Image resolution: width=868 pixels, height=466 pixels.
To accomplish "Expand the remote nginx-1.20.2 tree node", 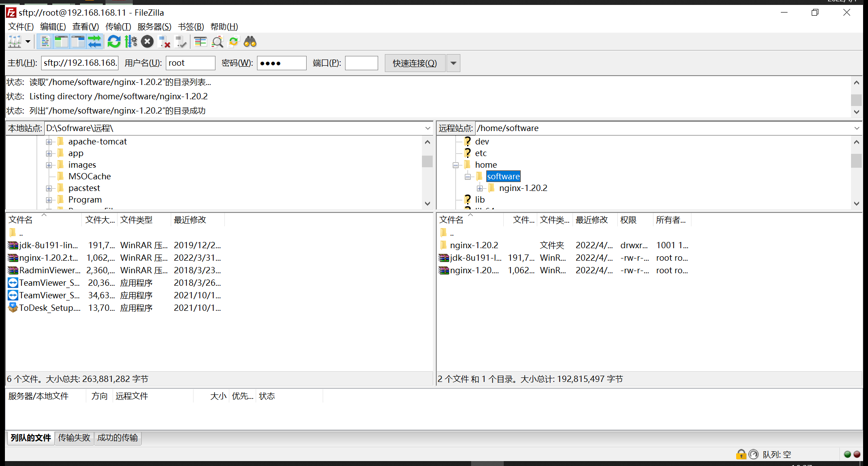I will [x=480, y=188].
